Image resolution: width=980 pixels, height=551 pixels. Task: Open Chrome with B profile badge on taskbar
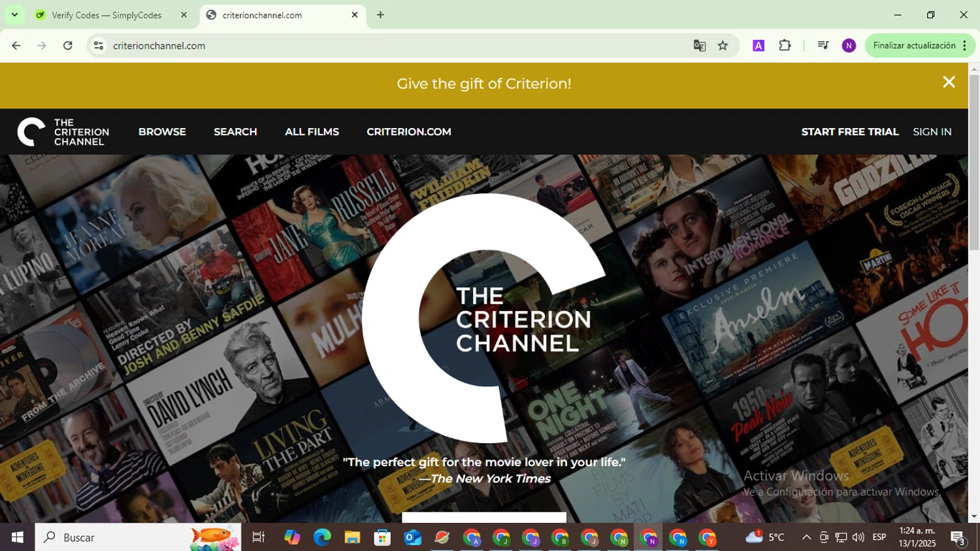tap(560, 537)
